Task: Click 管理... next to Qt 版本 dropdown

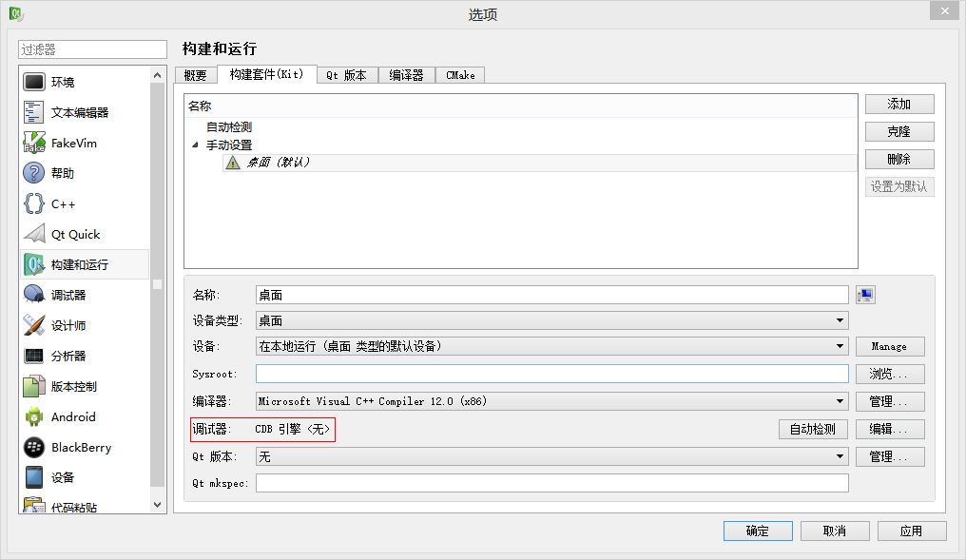Action: [890, 456]
